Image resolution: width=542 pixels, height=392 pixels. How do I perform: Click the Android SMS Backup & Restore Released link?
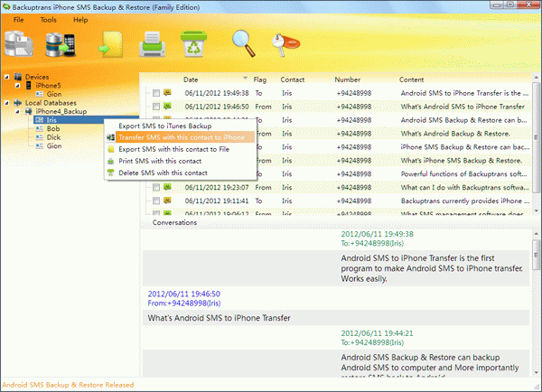pos(68,385)
